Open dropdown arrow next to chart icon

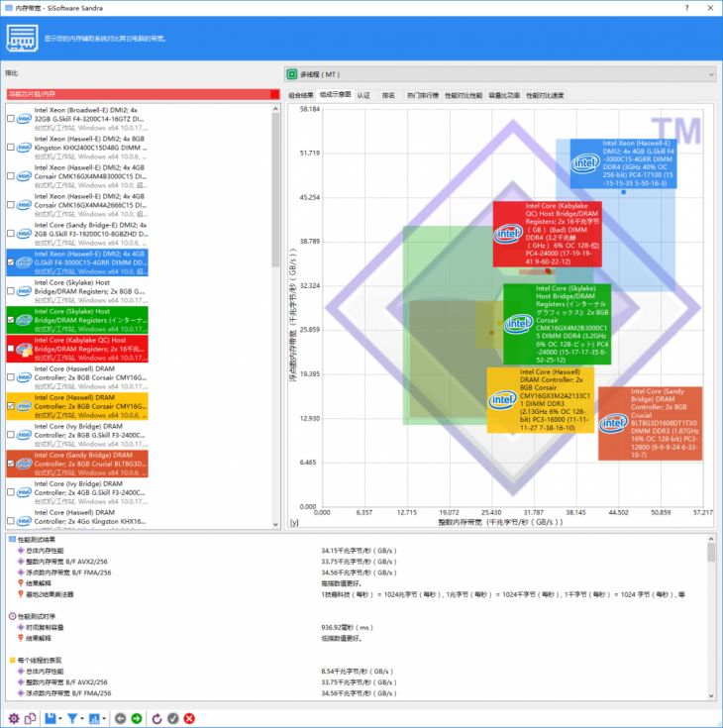coord(104,719)
